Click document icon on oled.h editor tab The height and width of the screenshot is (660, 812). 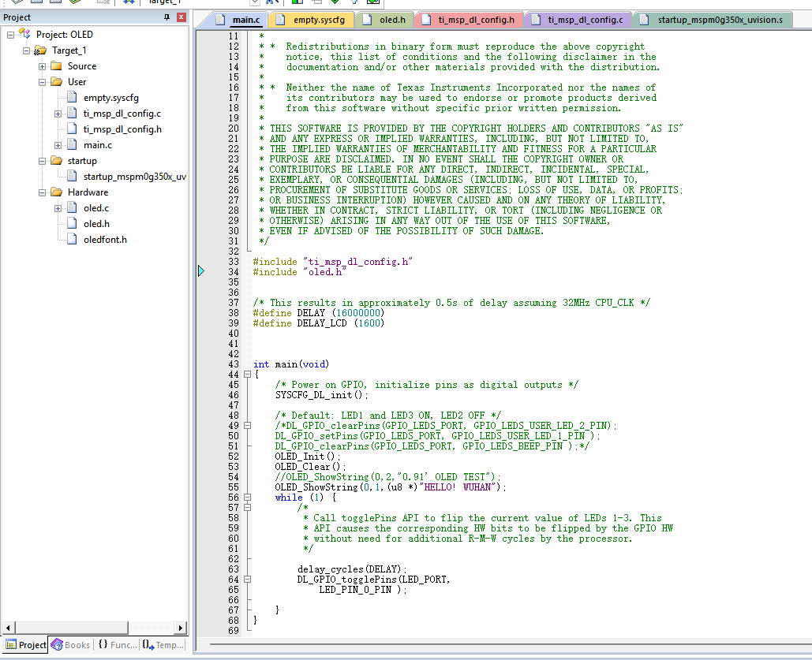[367, 20]
